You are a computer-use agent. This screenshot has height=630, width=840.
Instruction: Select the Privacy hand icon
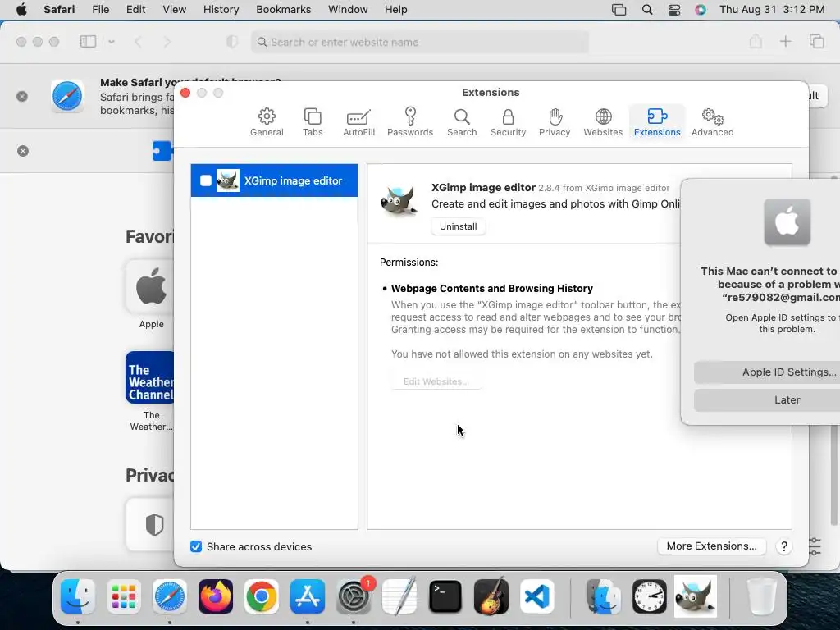[555, 116]
